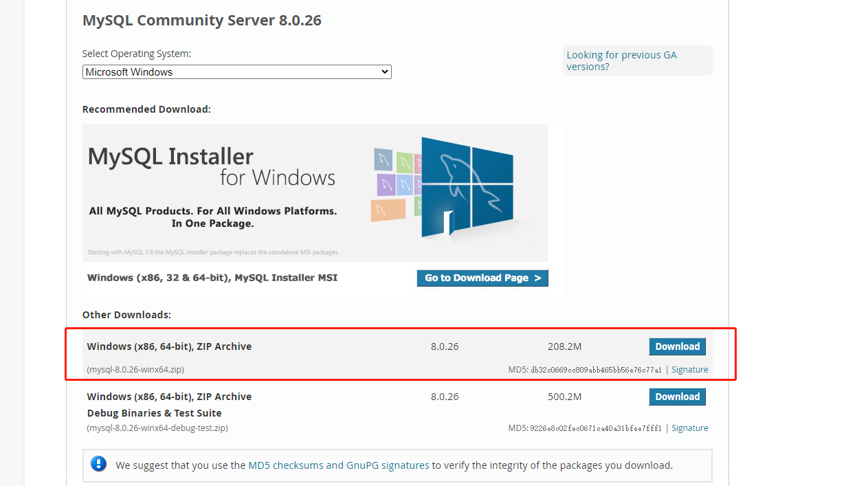This screenshot has height=486, width=868.
Task: Open Signature link for mysql-8.0.26-winx64.zip
Action: (x=689, y=370)
